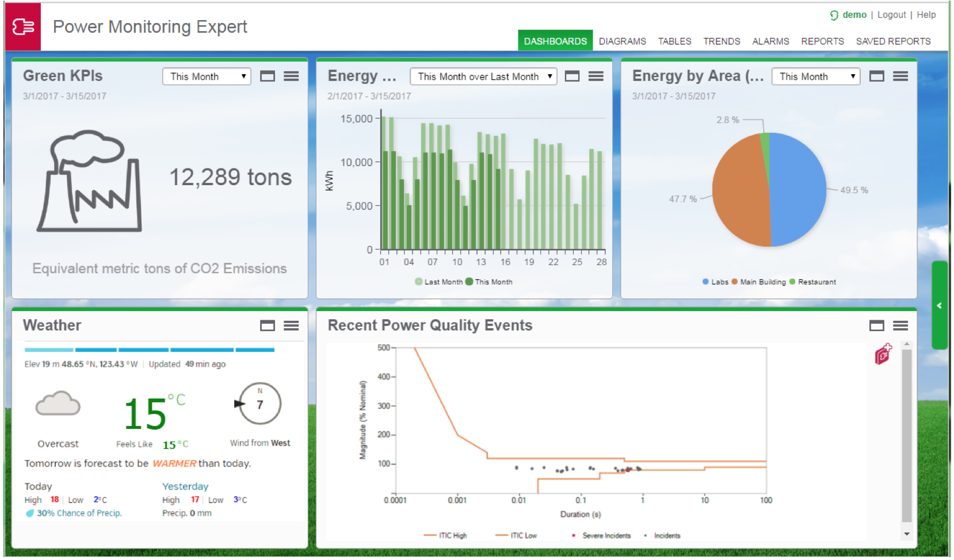Click the red tag icon in power quality panel
Image resolution: width=954 pixels, height=560 pixels.
point(883,354)
